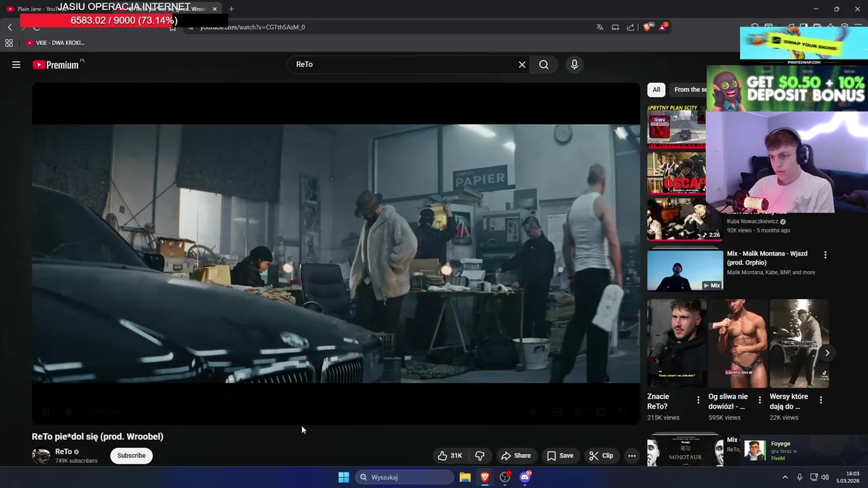
Task: Open Mix - Malik Montana Wjazd thumbnail
Action: (685, 270)
